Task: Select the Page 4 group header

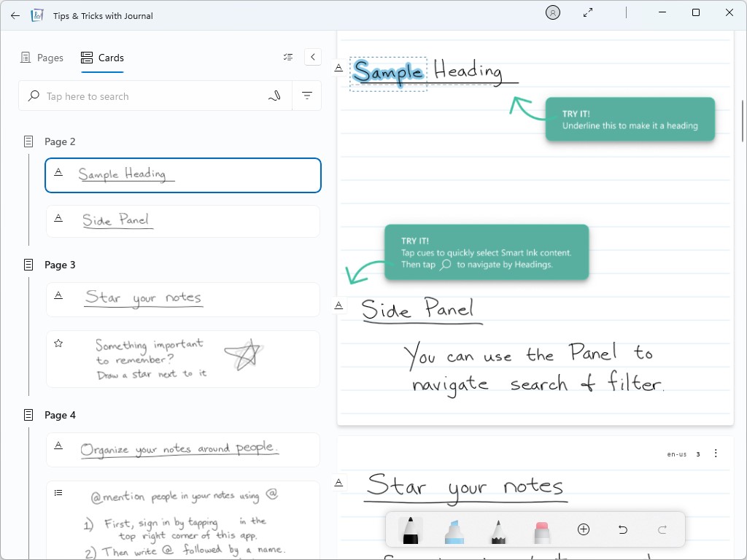Action: click(60, 415)
